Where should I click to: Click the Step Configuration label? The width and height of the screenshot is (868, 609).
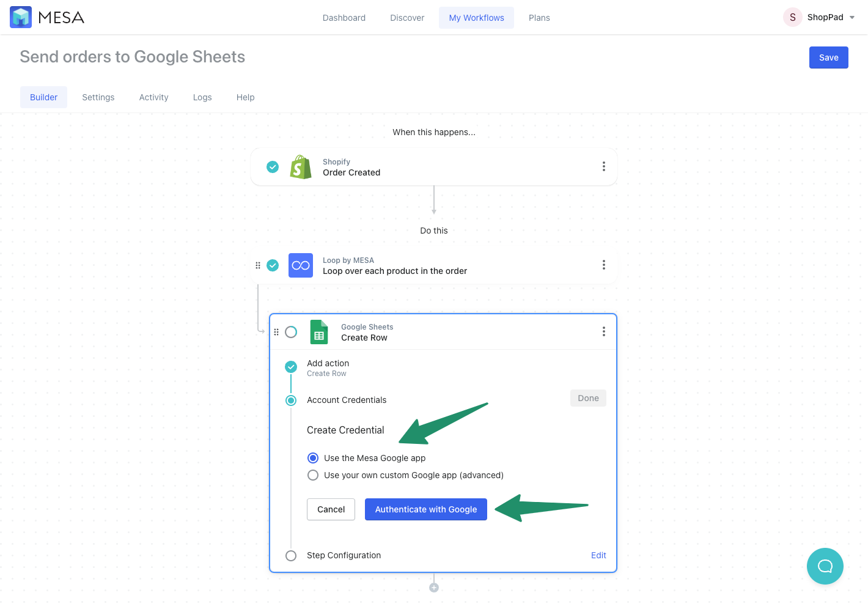[344, 555]
